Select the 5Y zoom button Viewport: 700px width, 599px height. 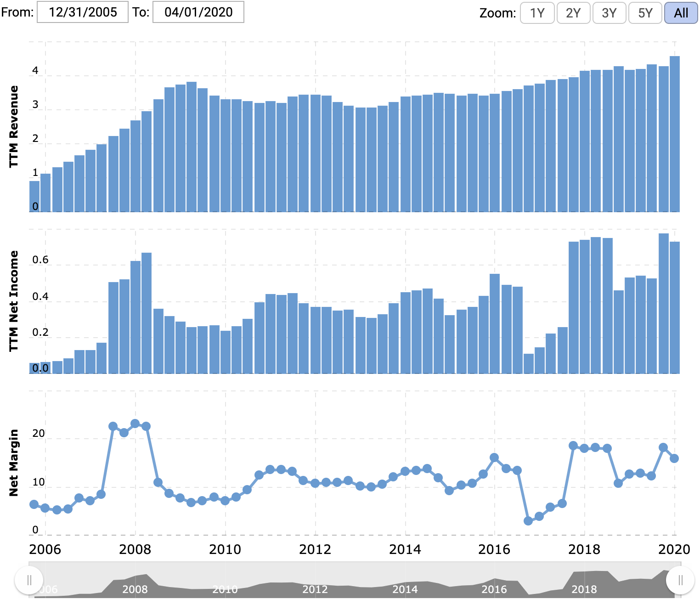point(645,13)
